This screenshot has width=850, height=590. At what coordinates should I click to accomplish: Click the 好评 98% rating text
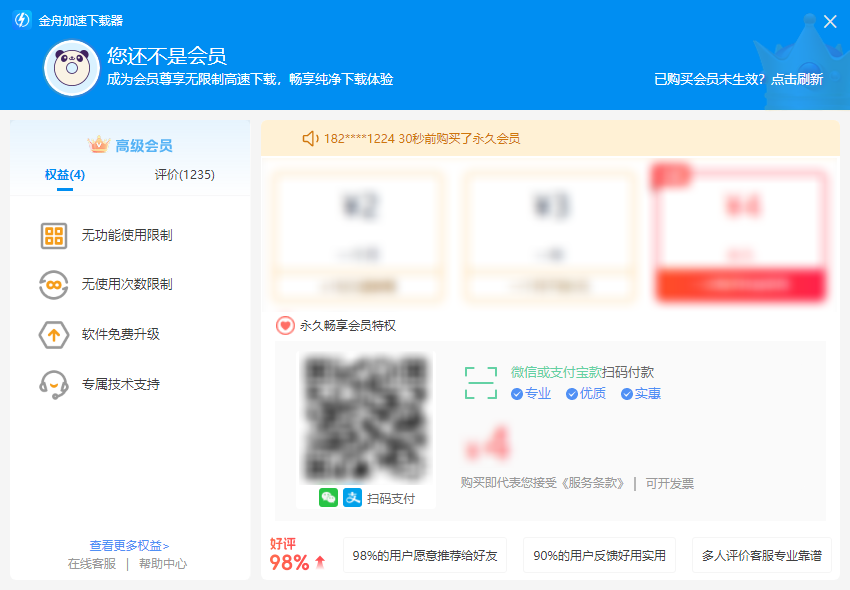click(x=289, y=555)
